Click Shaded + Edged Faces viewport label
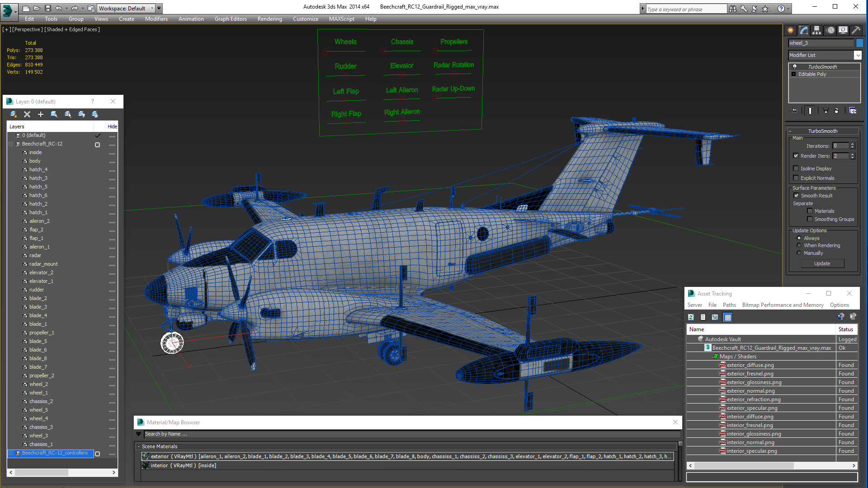This screenshot has height=488, width=868. [x=72, y=29]
